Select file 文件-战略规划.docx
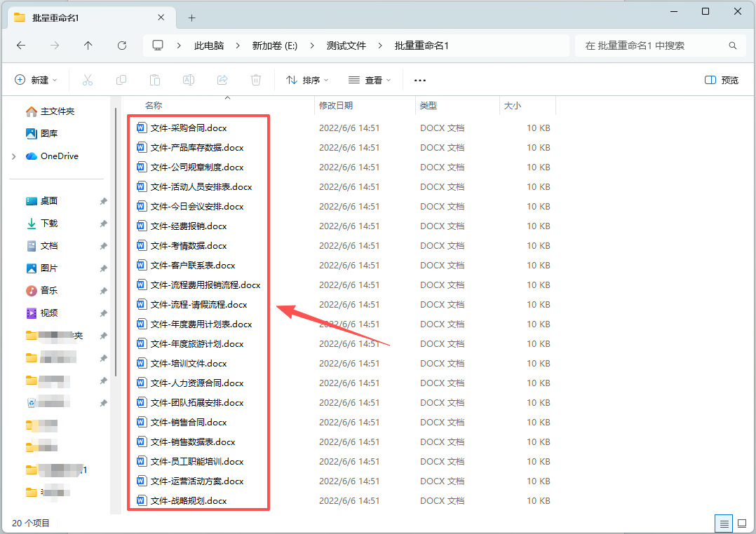 (x=182, y=501)
